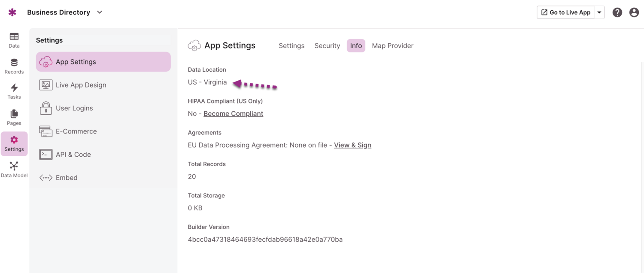The image size is (644, 273).
Task: Expand the Go to Live App arrow
Action: (x=599, y=12)
